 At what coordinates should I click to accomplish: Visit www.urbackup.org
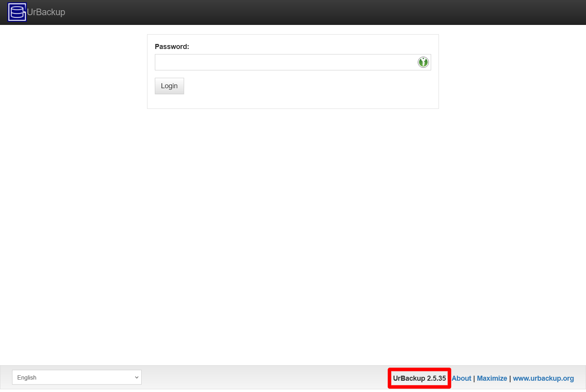[x=544, y=378]
